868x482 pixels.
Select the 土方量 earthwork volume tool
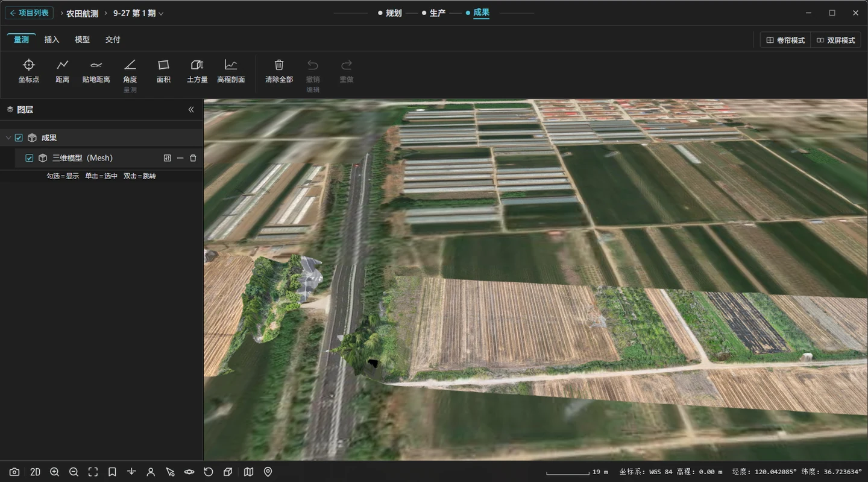(x=197, y=71)
